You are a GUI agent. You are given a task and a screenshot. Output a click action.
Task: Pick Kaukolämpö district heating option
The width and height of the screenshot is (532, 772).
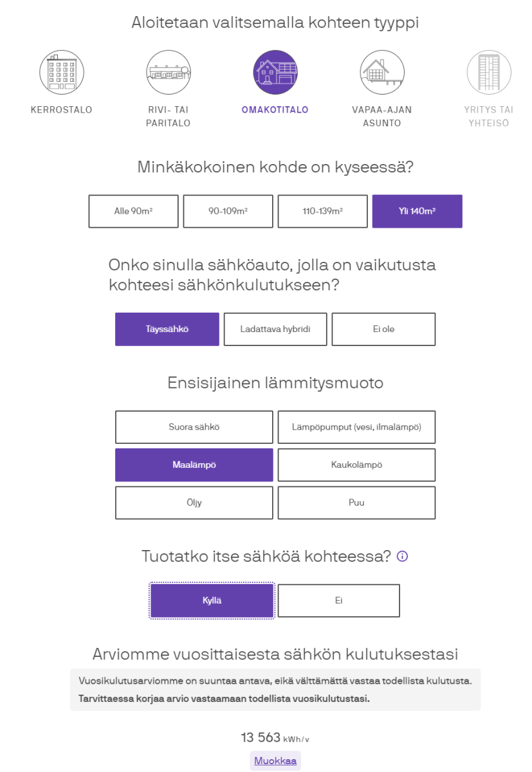[356, 464]
